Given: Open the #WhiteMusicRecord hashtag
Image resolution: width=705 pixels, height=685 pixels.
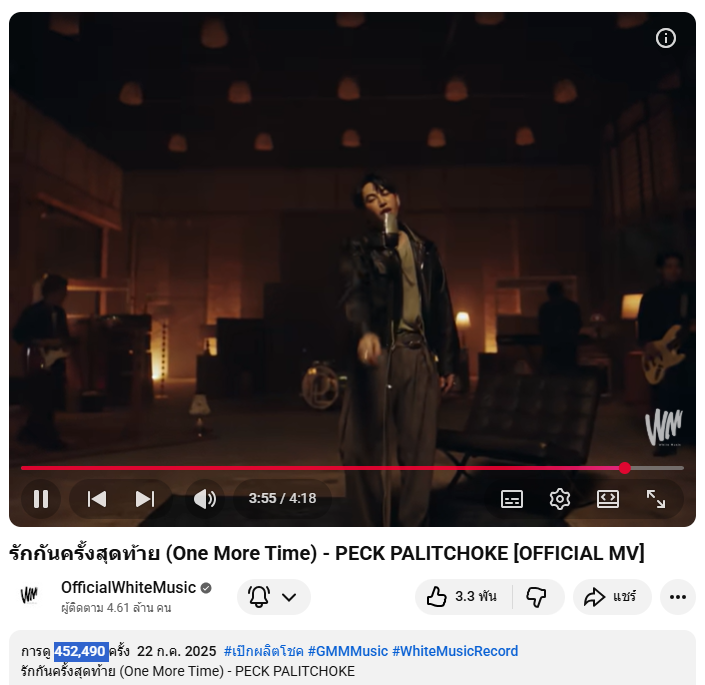Looking at the screenshot, I should 455,651.
